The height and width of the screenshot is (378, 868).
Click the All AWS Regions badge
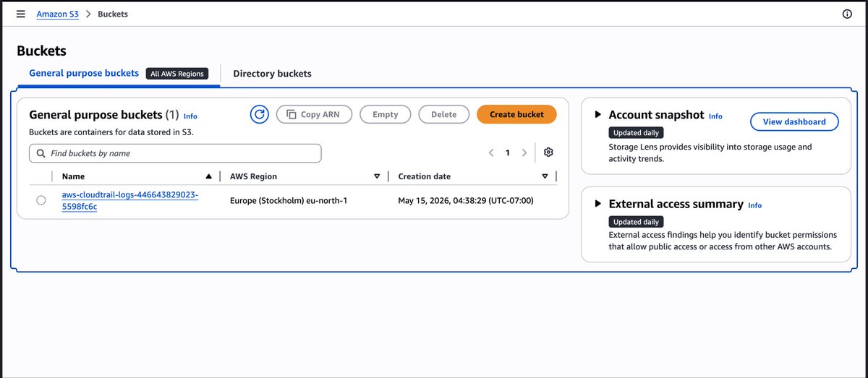[177, 73]
